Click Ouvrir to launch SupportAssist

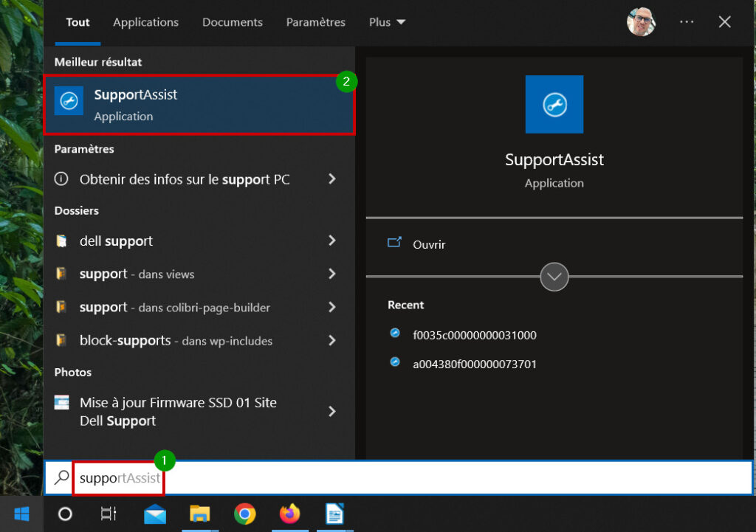click(429, 244)
